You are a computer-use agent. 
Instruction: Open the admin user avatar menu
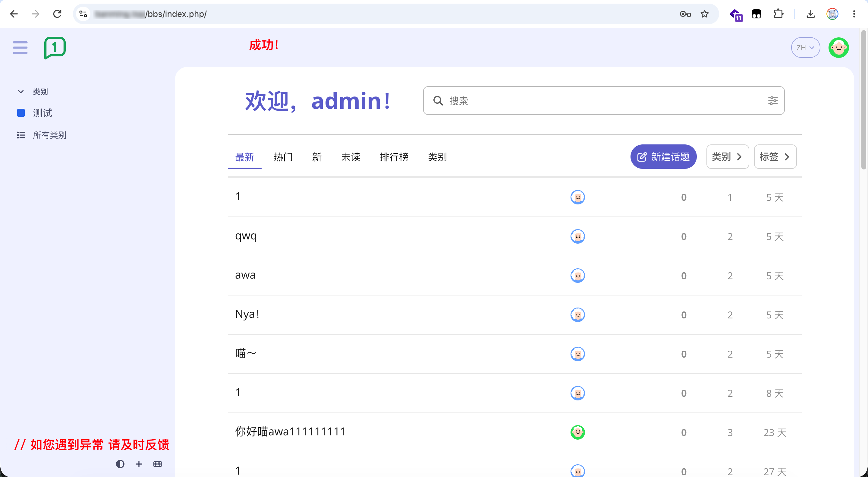[x=838, y=48]
